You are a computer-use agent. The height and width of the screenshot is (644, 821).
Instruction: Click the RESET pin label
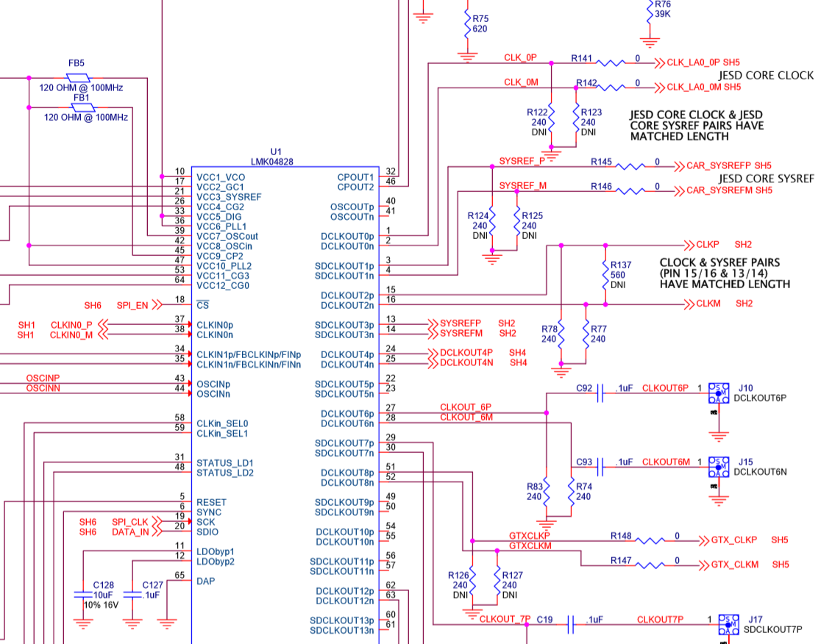coord(212,502)
